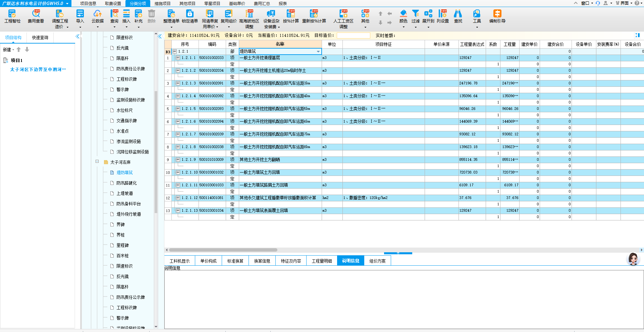
Task: Click the virtual assistant avatar
Action: pos(633,259)
